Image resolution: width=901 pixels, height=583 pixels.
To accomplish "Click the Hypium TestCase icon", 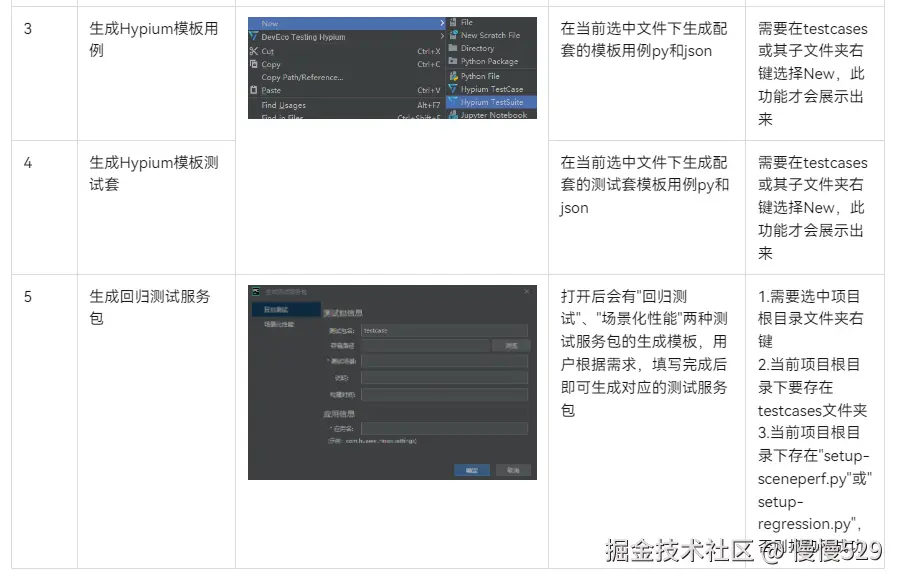I will click(453, 89).
